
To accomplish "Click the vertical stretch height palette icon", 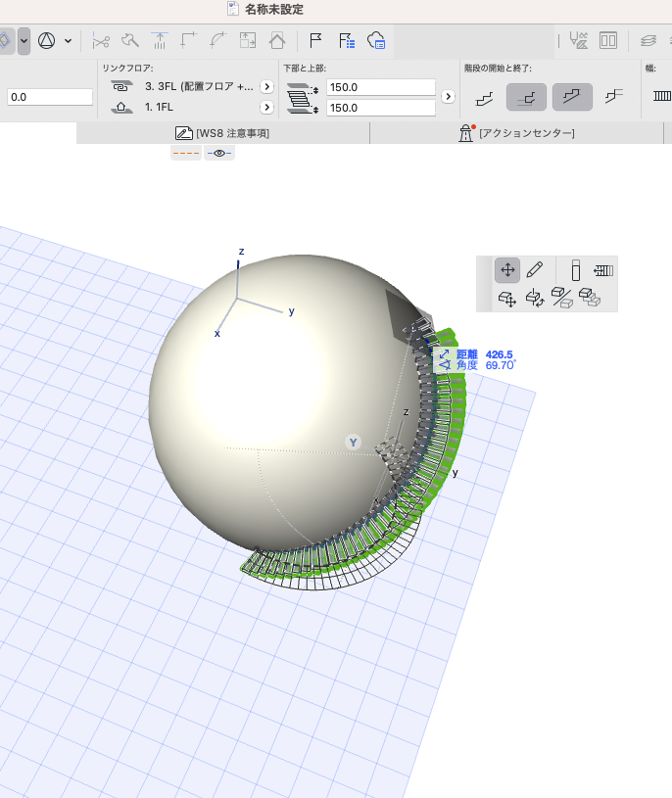I will coord(576,270).
